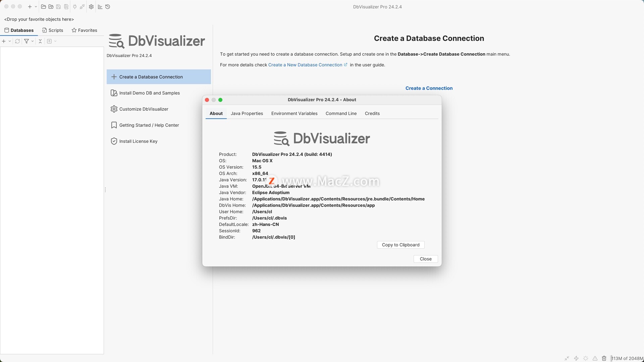
Task: Open Credits tab in About dialog
Action: tap(372, 113)
